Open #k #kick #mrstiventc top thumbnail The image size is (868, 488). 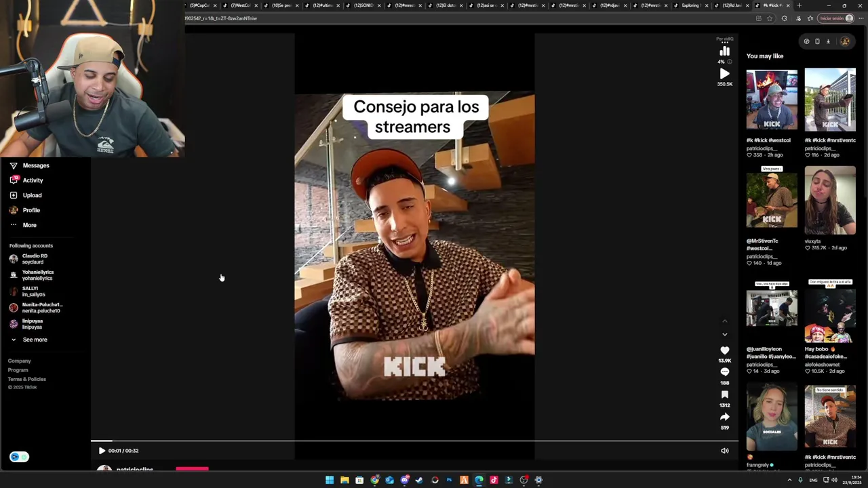tap(830, 100)
